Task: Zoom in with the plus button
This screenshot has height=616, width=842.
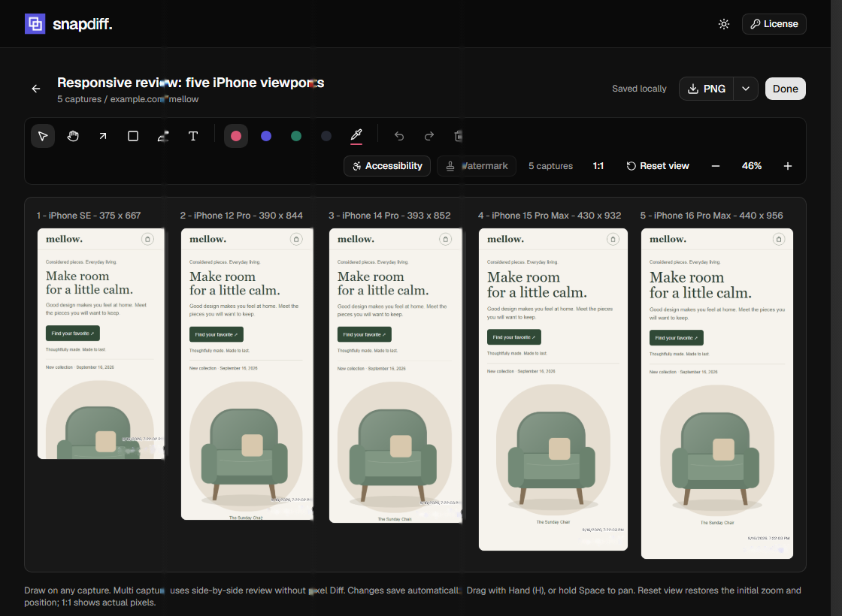Action: coord(787,166)
